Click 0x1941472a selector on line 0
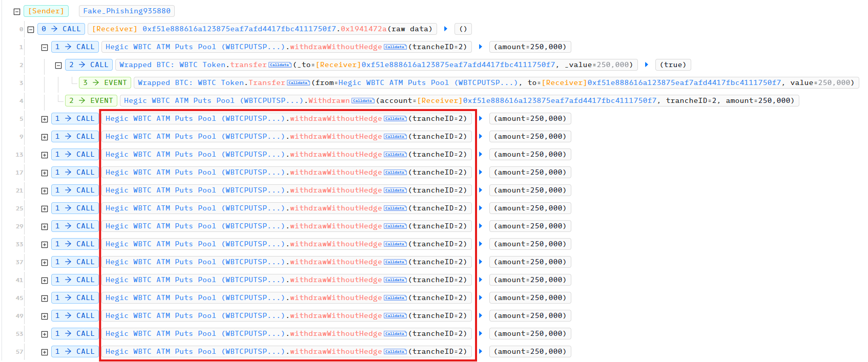The image size is (868, 362). coord(363,29)
